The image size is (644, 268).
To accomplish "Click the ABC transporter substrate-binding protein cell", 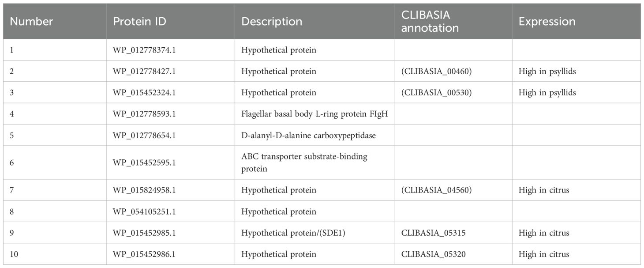I will 304,162.
